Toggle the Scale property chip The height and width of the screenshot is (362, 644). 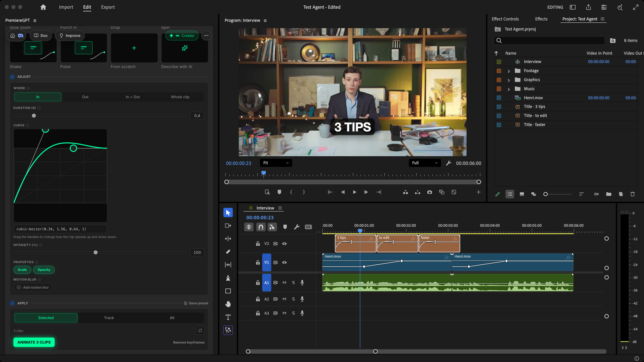tap(22, 270)
